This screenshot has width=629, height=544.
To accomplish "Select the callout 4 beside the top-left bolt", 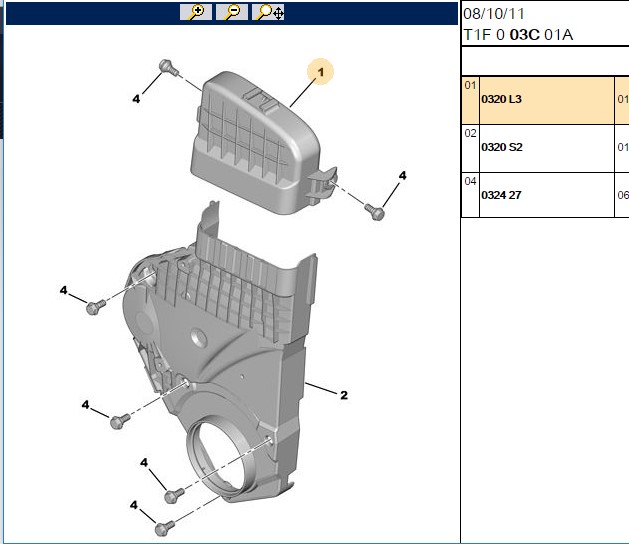I will point(136,99).
